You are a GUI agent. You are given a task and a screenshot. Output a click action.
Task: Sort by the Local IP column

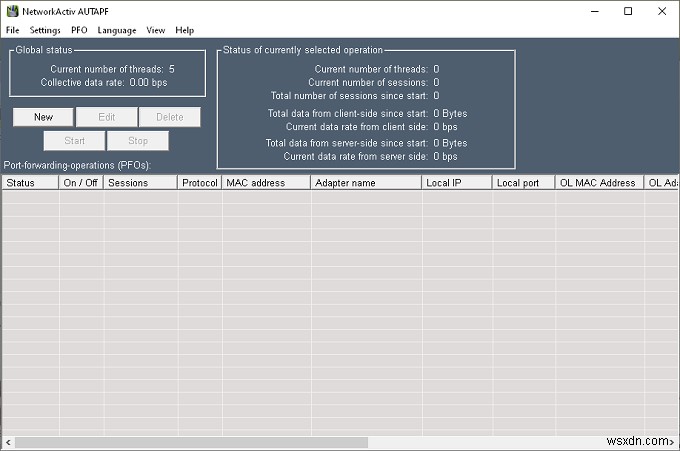pyautogui.click(x=455, y=183)
